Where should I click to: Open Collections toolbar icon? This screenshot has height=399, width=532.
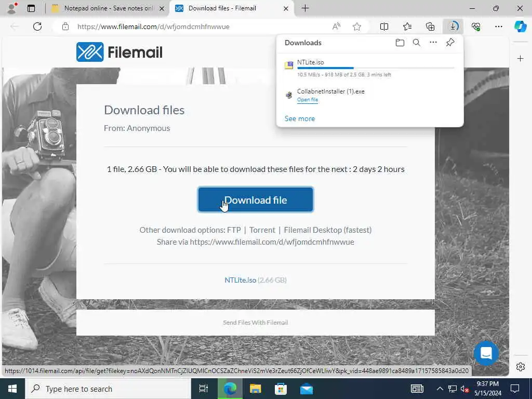(430, 26)
